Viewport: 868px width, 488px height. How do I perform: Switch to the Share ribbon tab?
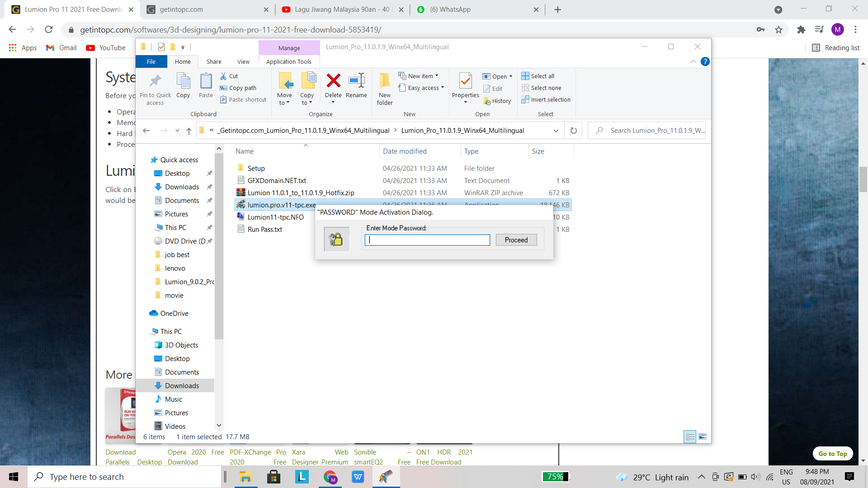[214, 62]
